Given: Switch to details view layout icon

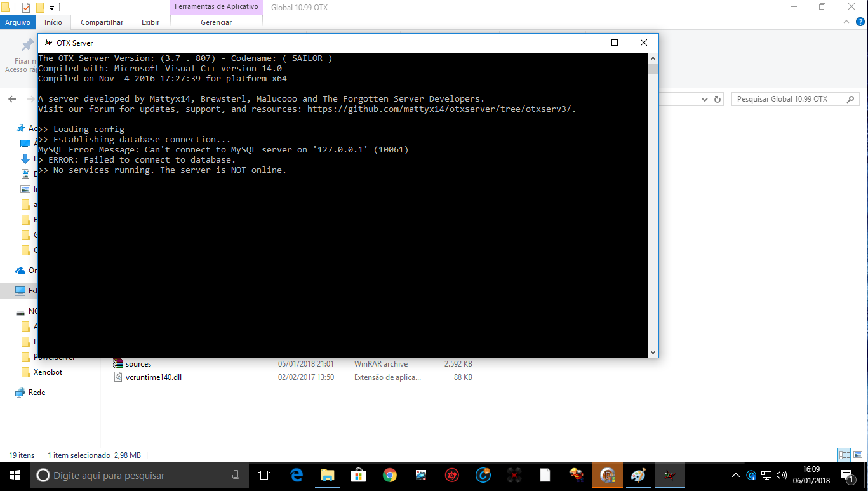Looking at the screenshot, I should [844, 455].
